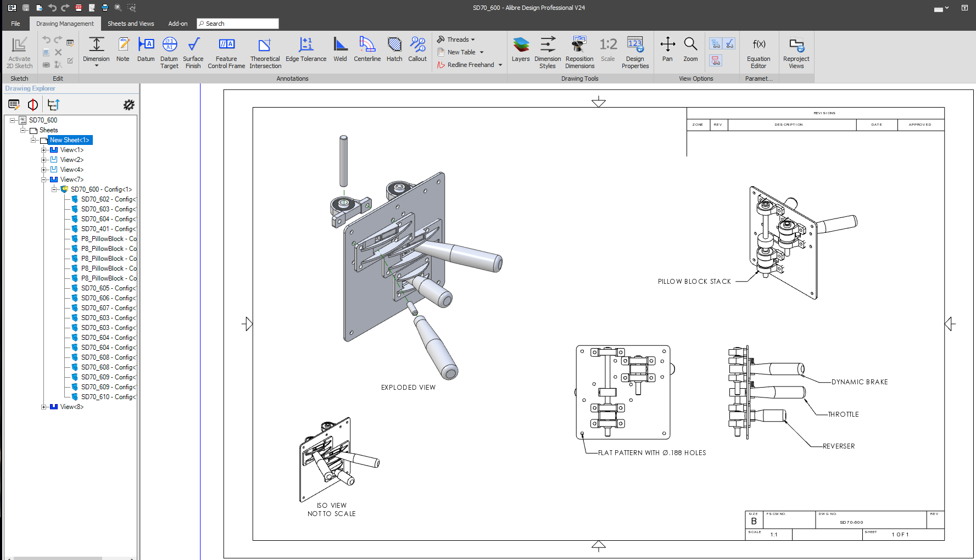Activate 2D Sketch mode

pyautogui.click(x=19, y=53)
